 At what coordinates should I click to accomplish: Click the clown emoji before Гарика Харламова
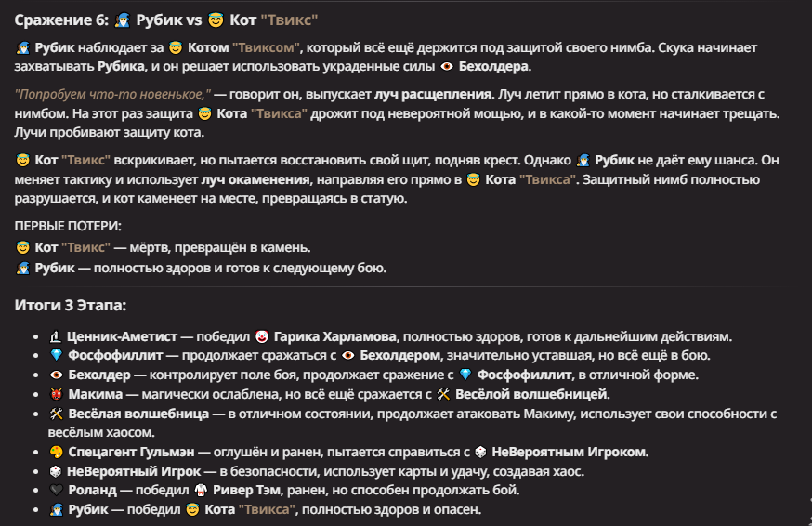(x=264, y=335)
